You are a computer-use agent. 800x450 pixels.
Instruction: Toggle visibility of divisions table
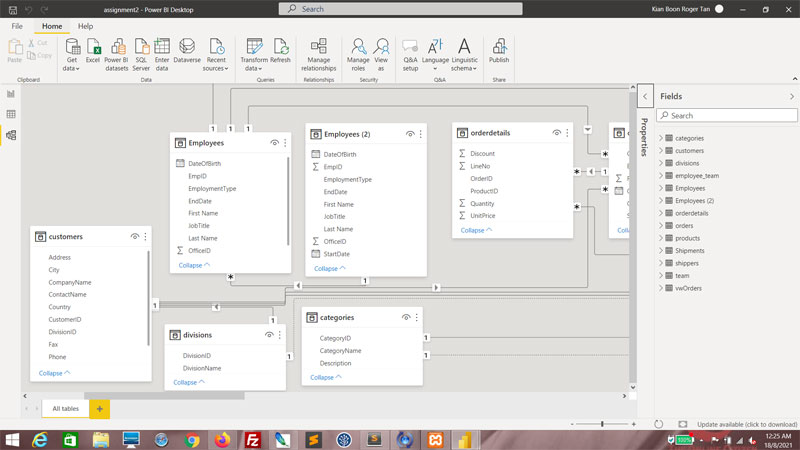click(269, 335)
